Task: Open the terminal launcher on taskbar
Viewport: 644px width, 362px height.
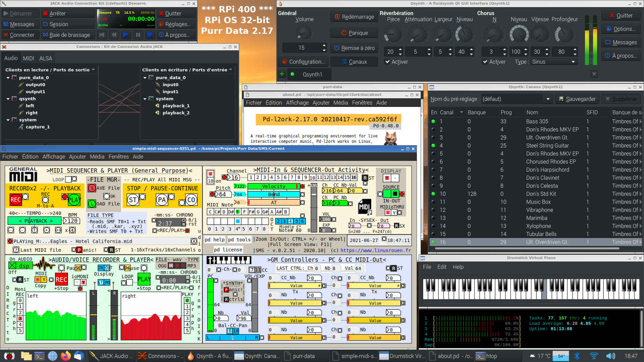Action: [x=40, y=356]
